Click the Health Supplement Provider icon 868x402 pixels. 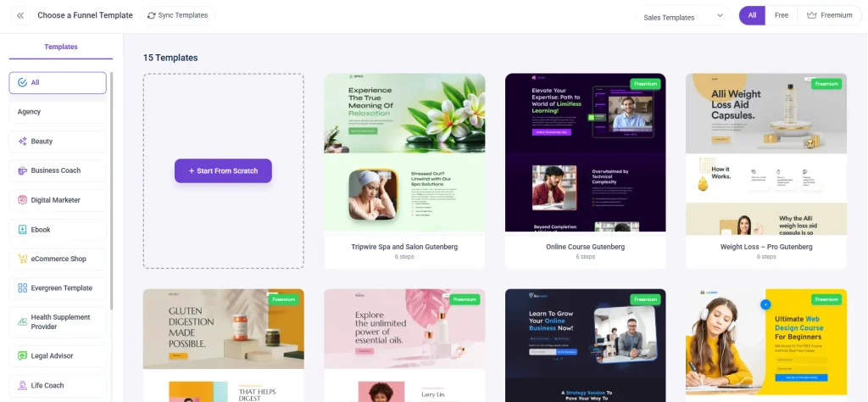(x=22, y=321)
